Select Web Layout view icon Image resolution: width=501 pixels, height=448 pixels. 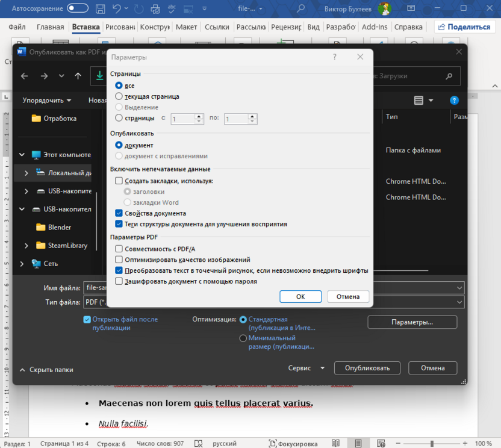point(381,443)
